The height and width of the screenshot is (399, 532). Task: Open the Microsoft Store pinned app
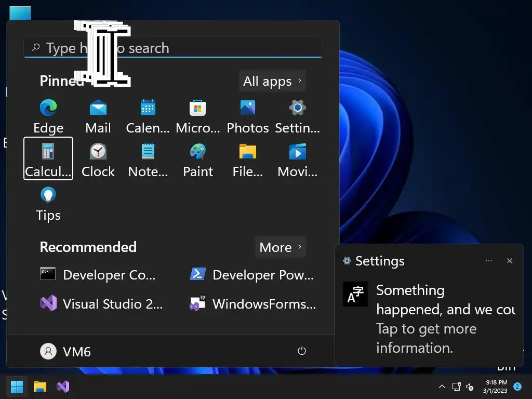pos(198,116)
